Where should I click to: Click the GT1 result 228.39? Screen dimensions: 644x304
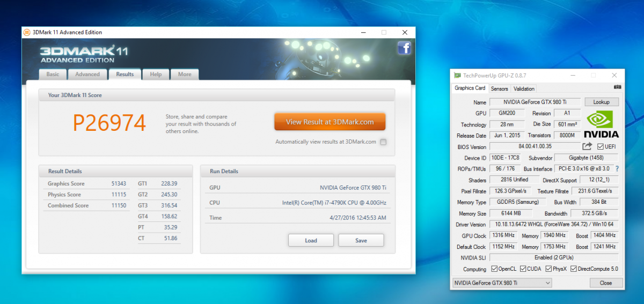[169, 183]
